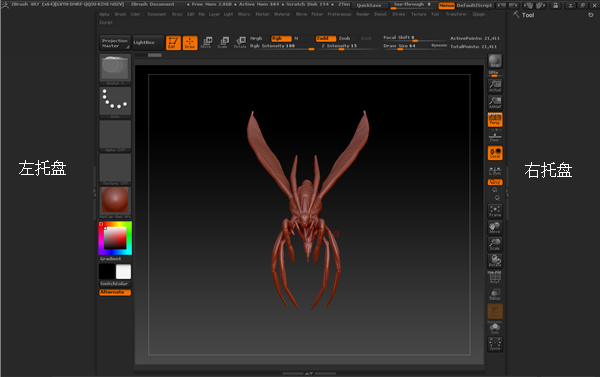Click the Frame mesh icon
Viewport: 600px width, 377px height.
pyautogui.click(x=495, y=211)
